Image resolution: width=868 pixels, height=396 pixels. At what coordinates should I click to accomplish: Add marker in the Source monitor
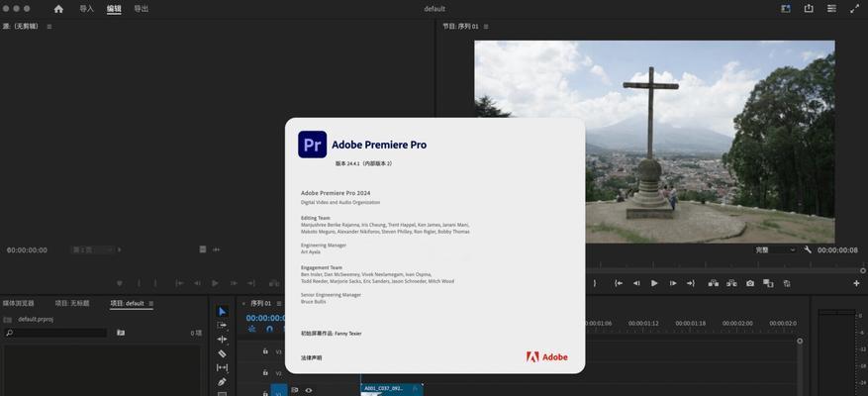(x=120, y=283)
